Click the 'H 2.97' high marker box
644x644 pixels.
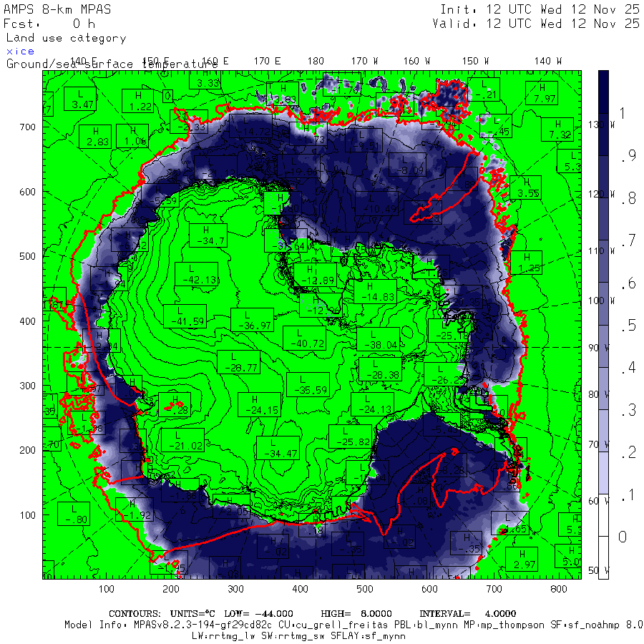(522, 559)
